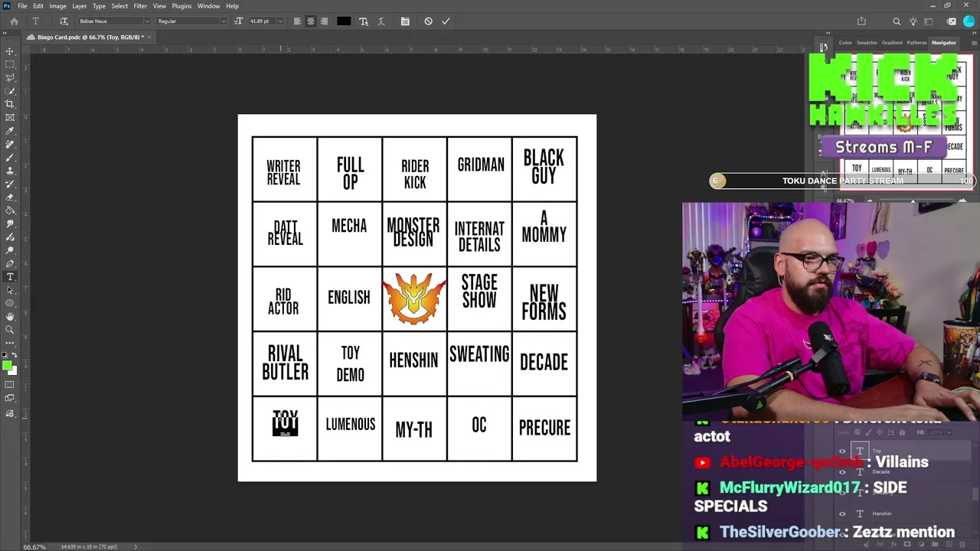Open the workspace switcher
The width and height of the screenshot is (980, 551).
pos(929,21)
